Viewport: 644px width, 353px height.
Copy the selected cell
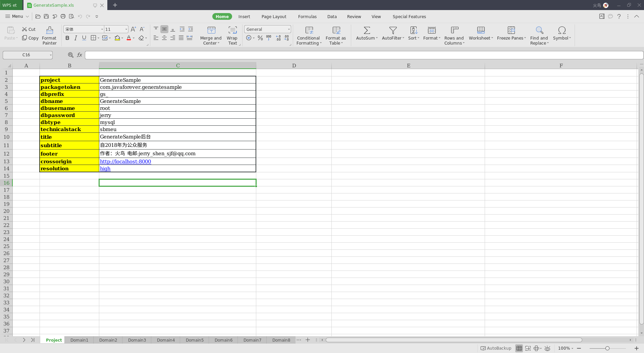pyautogui.click(x=30, y=38)
